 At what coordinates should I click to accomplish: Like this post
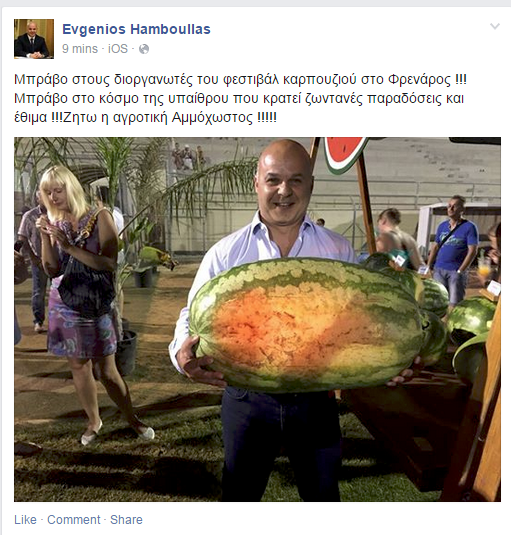pyautogui.click(x=25, y=520)
